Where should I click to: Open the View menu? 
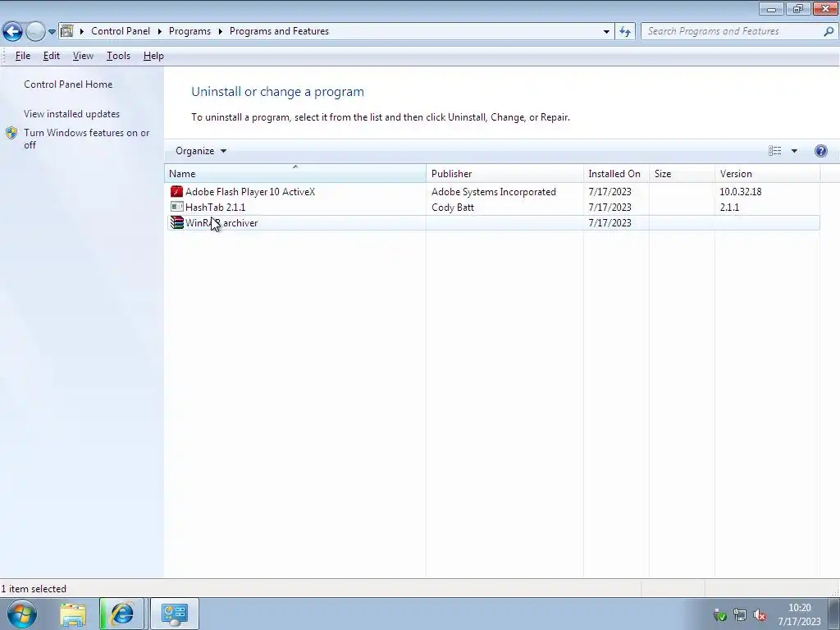click(83, 56)
